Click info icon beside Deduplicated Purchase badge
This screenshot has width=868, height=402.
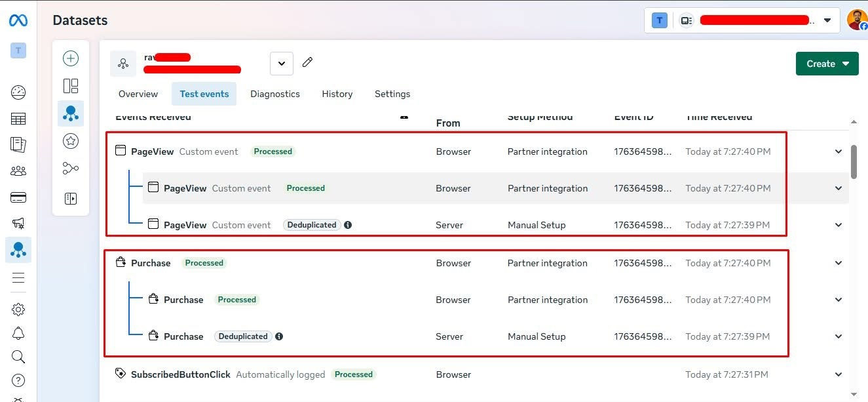[279, 336]
